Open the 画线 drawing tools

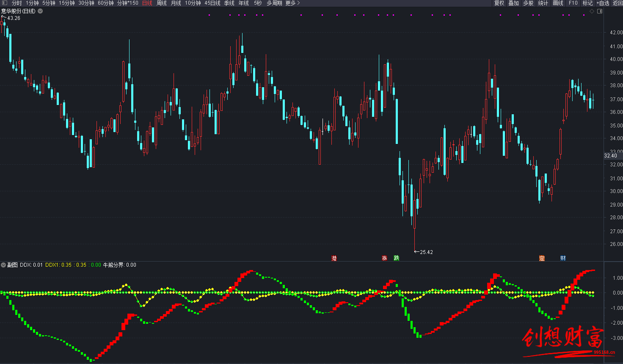pos(558,3)
